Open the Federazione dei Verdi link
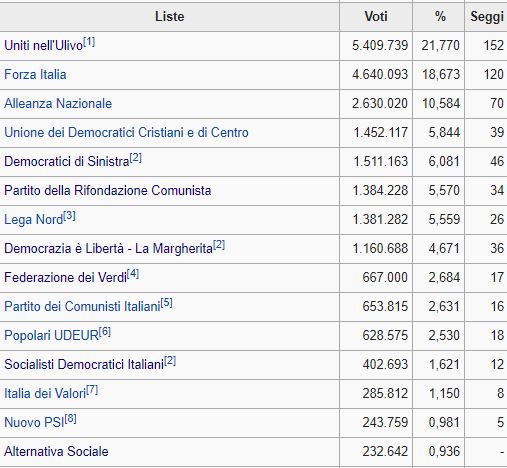Image resolution: width=507 pixels, height=468 pixels. (x=65, y=278)
